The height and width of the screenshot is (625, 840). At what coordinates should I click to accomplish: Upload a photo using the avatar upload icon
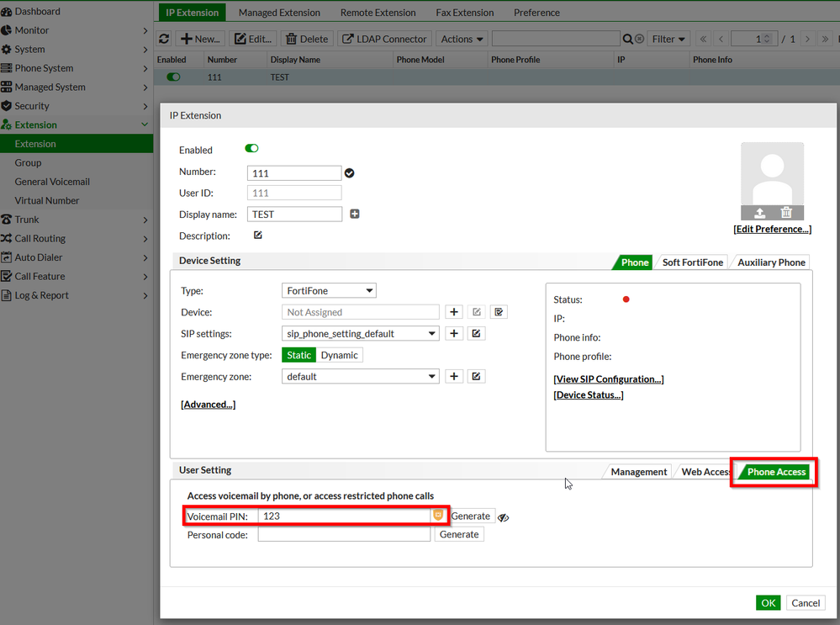759,213
